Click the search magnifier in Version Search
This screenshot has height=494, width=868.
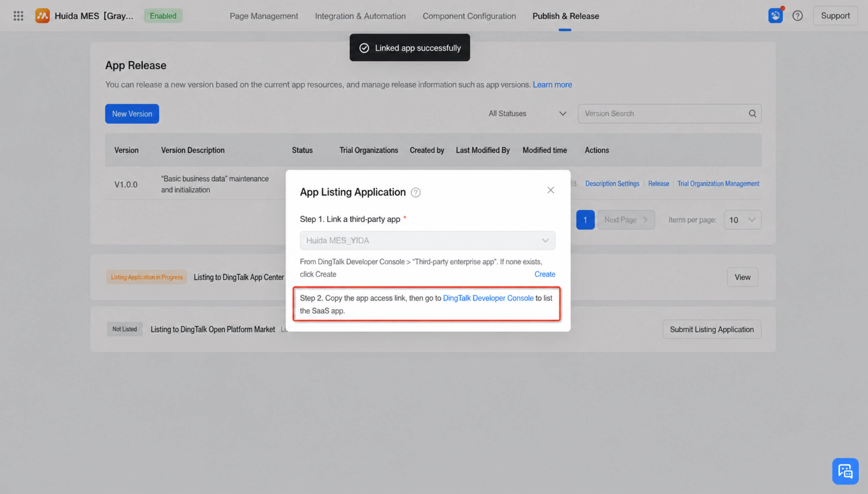coord(752,114)
